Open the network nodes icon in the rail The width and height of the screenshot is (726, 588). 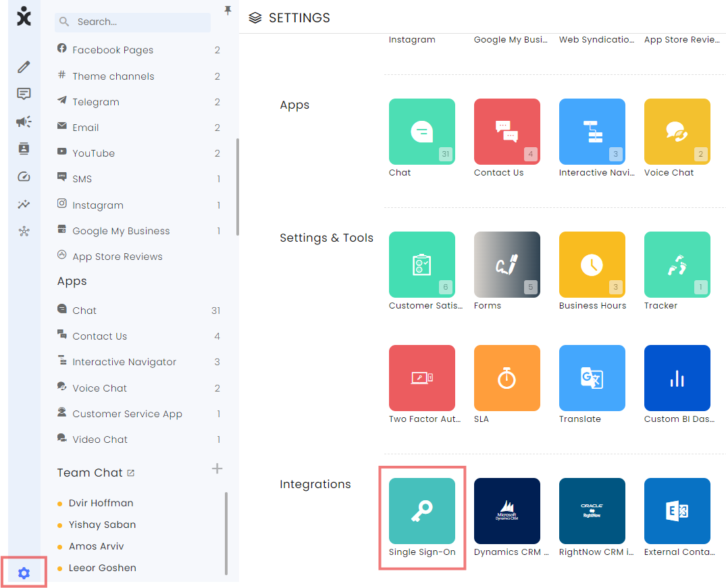coord(24,232)
